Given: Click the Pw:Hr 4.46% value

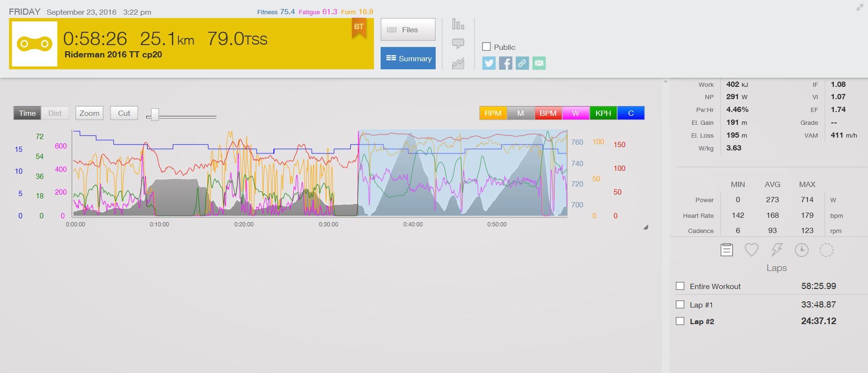Looking at the screenshot, I should point(737,110).
